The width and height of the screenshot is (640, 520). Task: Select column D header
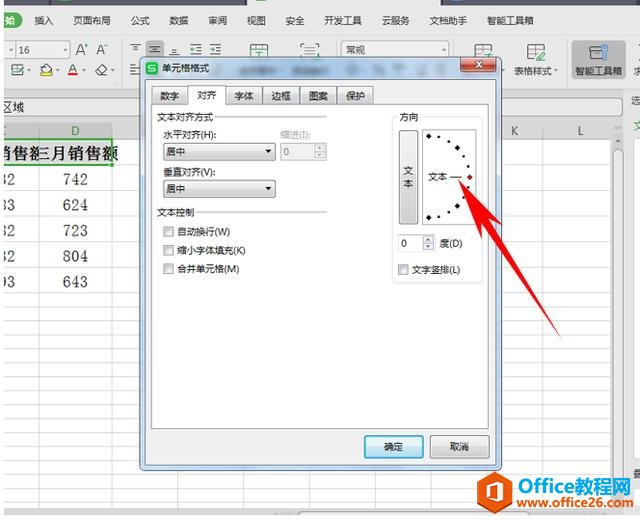pos(76,131)
